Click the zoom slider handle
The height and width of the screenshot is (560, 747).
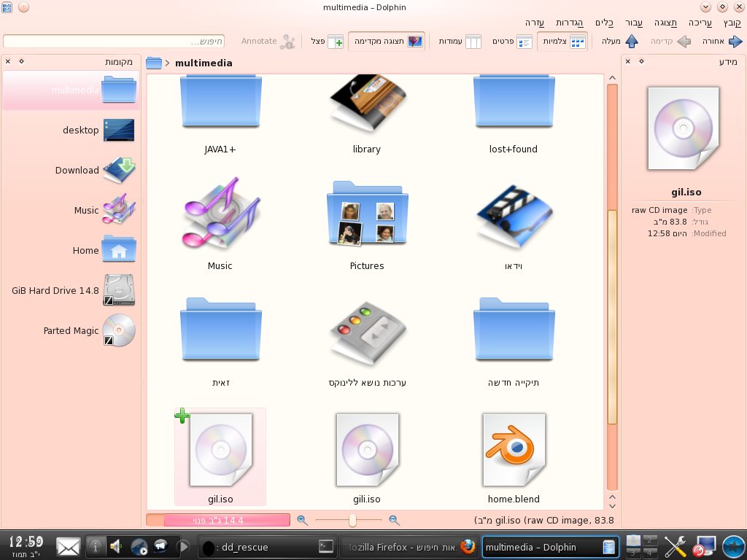pyautogui.click(x=352, y=520)
